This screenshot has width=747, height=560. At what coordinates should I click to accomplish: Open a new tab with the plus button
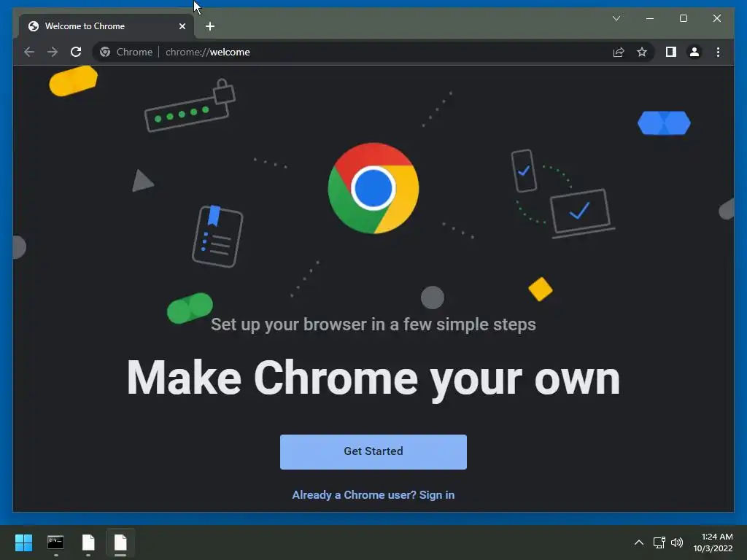point(210,26)
